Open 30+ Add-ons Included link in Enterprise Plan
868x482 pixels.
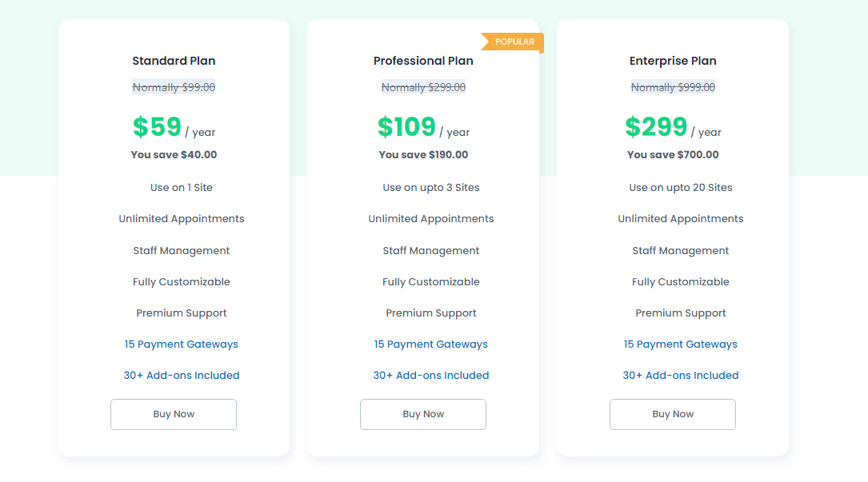[x=681, y=376]
